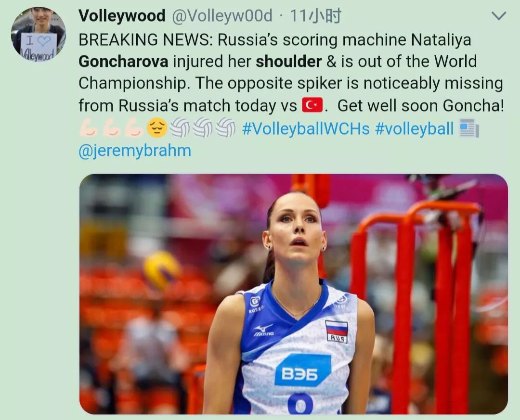Screen dimensions: 520x420
Task: Click the third flexed bicep emoji
Action: 134,127
